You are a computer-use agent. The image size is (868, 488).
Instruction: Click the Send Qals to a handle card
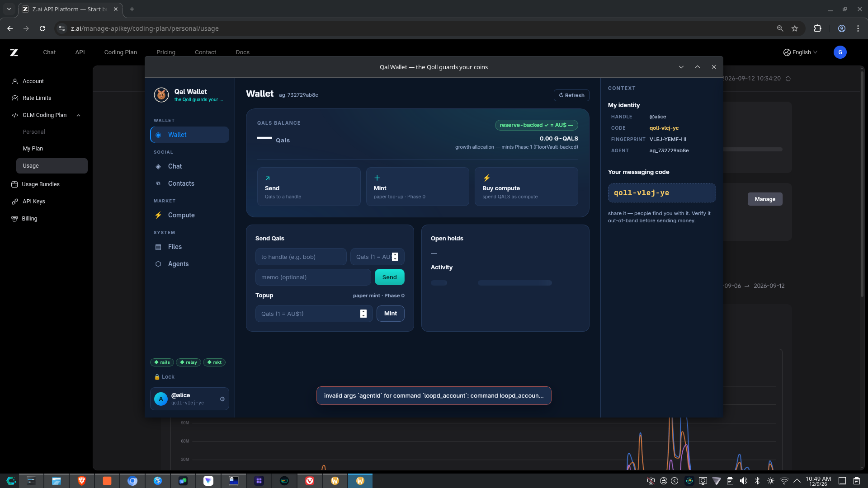click(309, 187)
